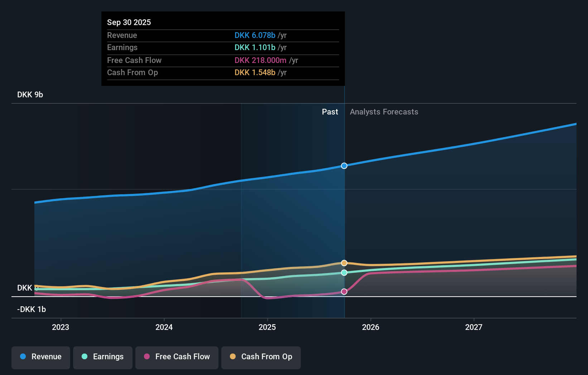588x375 pixels.
Task: Switch to the Analysts Forecasts section
Action: point(384,112)
